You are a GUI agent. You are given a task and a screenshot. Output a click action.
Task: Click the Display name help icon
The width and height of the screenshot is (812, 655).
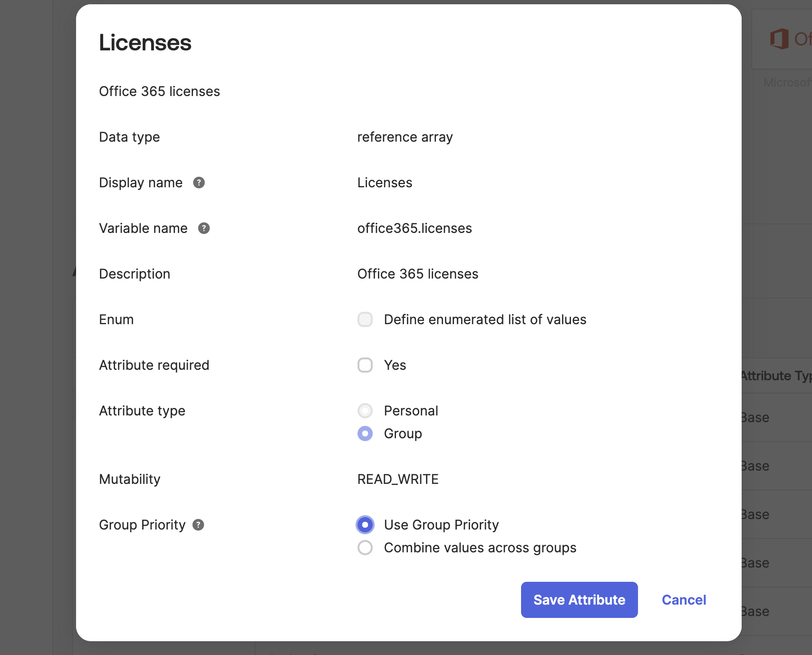[199, 183]
